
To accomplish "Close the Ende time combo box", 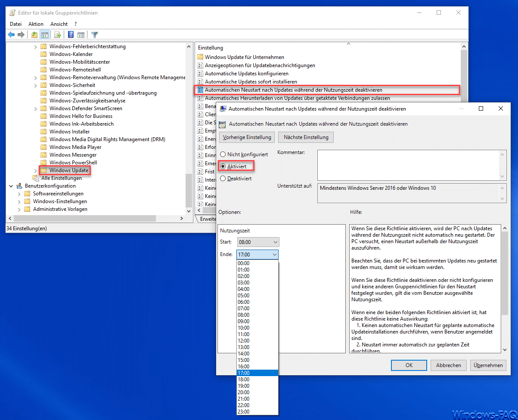I will pos(257,254).
